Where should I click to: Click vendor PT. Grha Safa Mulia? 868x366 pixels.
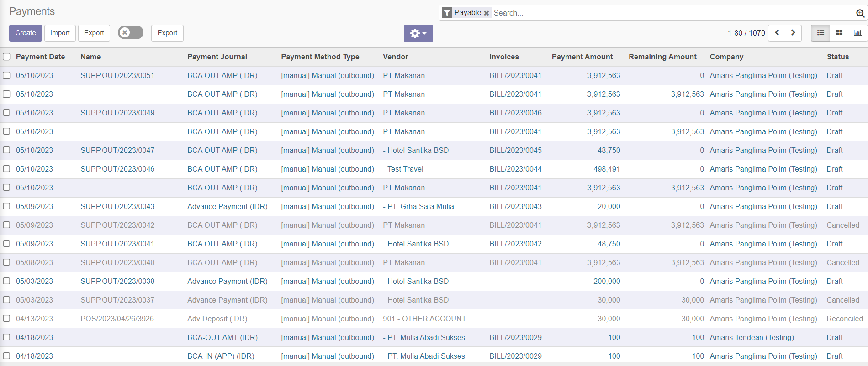418,206
